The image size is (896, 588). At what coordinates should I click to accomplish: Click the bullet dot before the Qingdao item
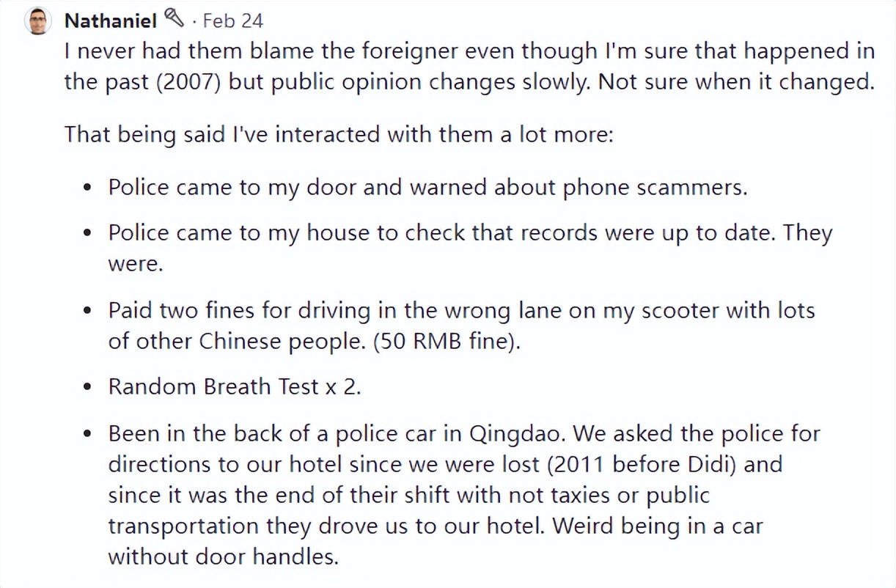click(88, 434)
